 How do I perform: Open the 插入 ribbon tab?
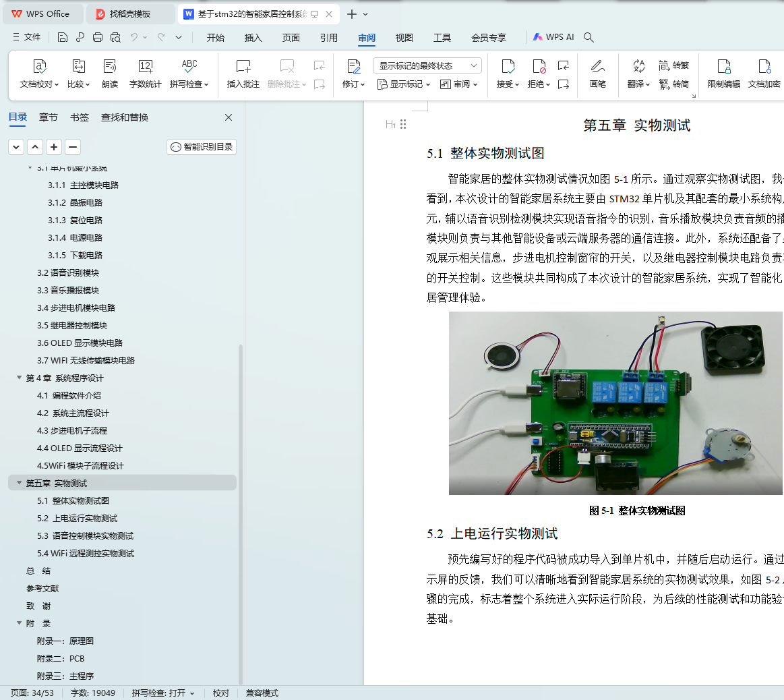coord(253,38)
